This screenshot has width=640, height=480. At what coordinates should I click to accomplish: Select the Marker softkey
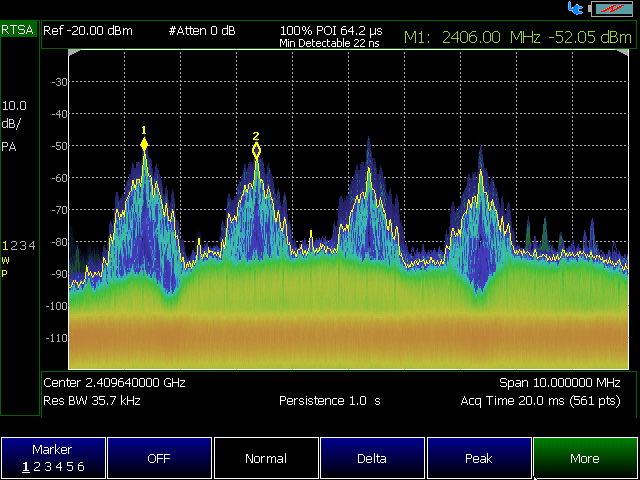click(53, 458)
